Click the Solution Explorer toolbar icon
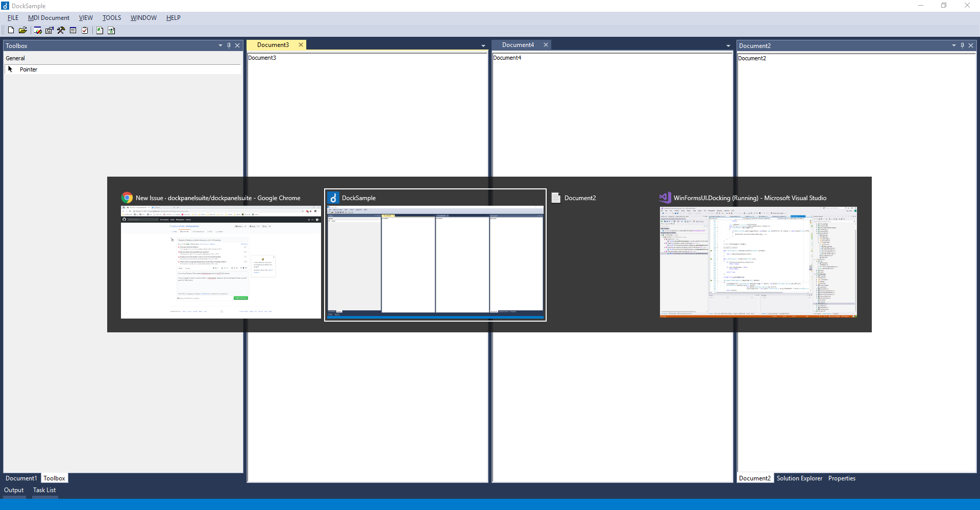Image resolution: width=980 pixels, height=510 pixels. [x=100, y=30]
